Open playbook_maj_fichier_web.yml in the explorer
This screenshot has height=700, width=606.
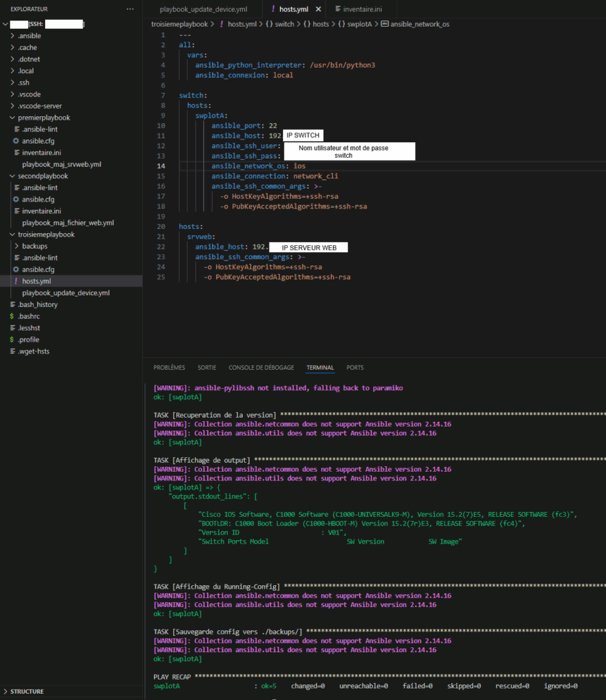pyautogui.click(x=68, y=223)
